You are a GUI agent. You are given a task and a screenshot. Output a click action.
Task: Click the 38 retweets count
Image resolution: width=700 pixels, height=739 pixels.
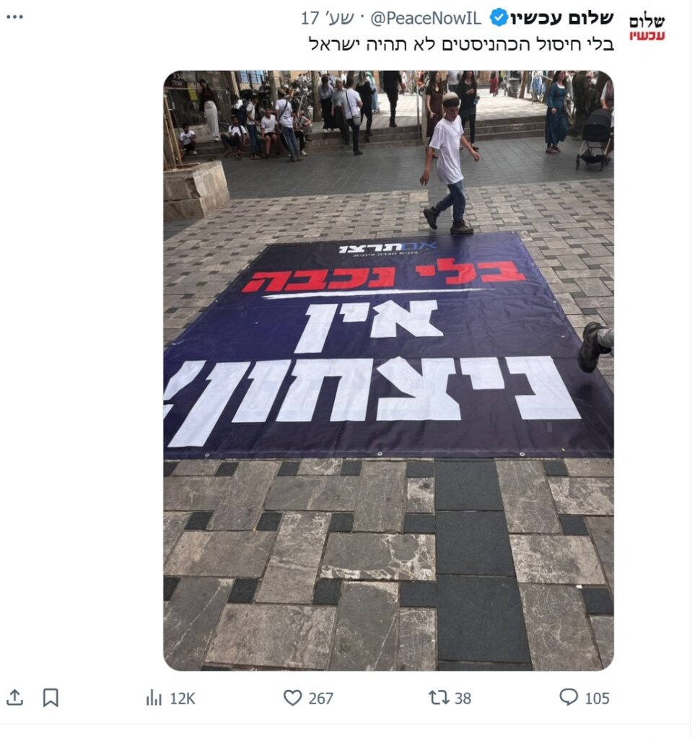point(463,698)
